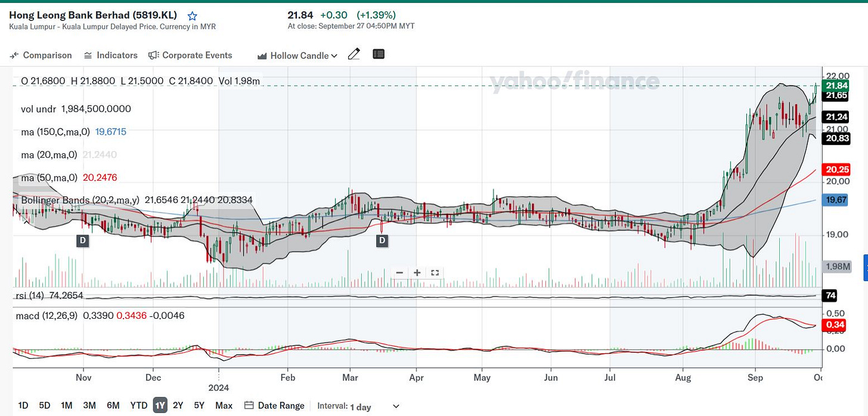This screenshot has width=868, height=416.
Task: Select the Max time range
Action: [224, 406]
